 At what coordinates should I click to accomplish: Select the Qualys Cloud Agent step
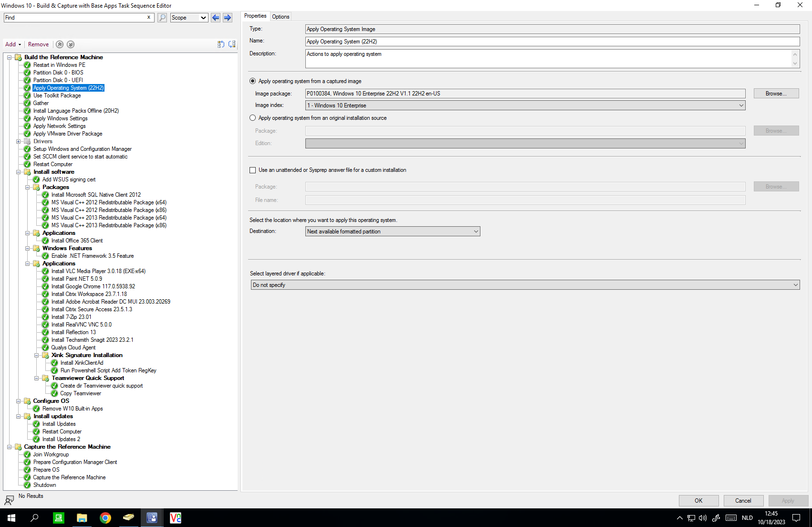click(73, 348)
